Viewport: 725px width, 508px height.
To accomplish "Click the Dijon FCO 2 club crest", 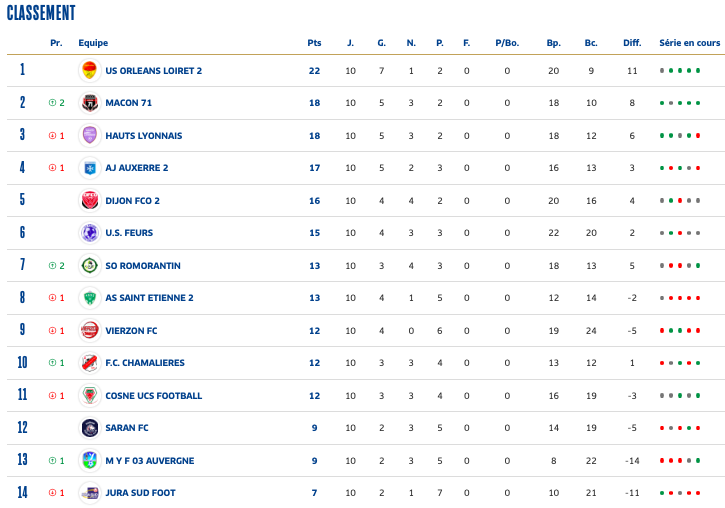I will coord(89,201).
